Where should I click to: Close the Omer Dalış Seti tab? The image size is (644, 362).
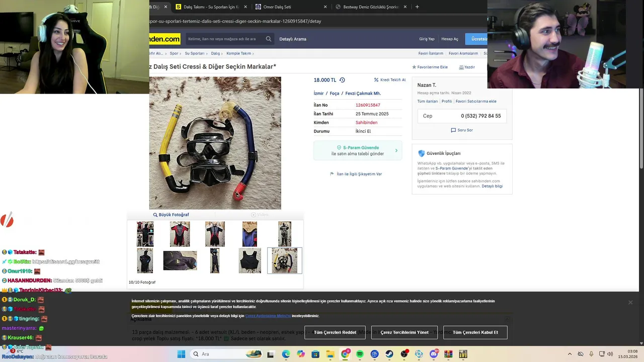[325, 7]
